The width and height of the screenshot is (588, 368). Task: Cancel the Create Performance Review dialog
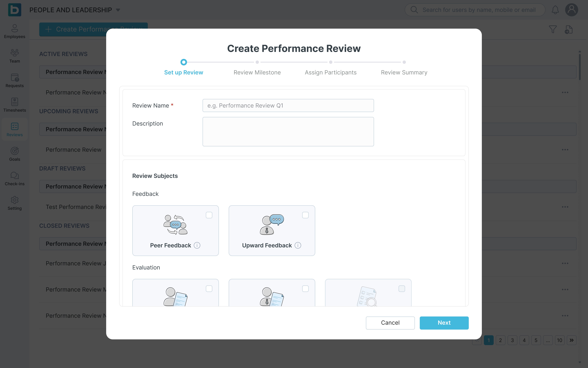tap(390, 323)
